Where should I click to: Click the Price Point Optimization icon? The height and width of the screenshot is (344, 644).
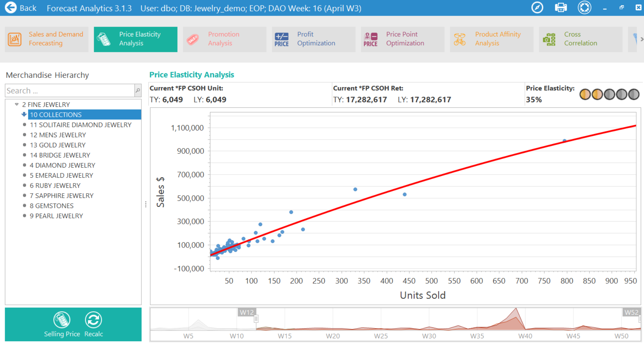click(371, 39)
